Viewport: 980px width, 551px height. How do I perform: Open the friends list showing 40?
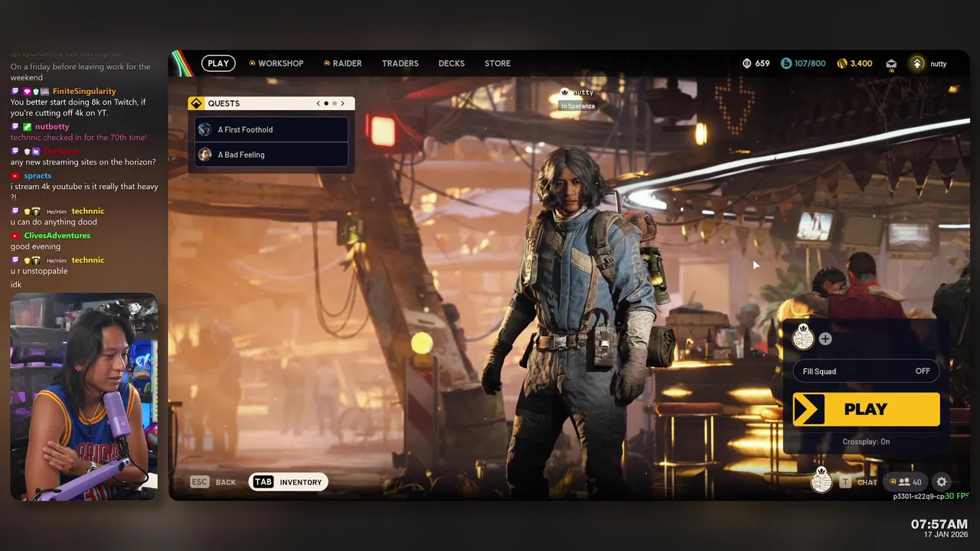pos(905,482)
